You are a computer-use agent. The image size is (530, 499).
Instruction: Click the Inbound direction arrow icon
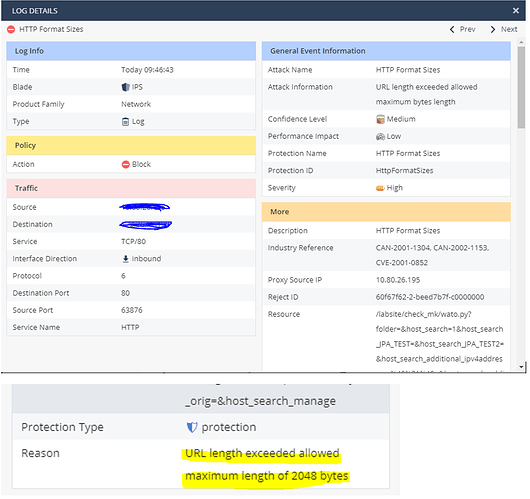click(126, 259)
